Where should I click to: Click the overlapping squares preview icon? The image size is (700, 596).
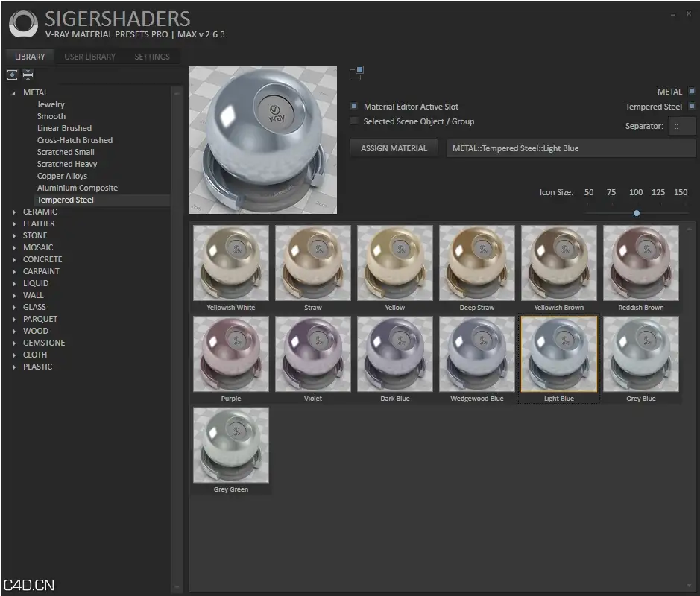click(x=356, y=73)
